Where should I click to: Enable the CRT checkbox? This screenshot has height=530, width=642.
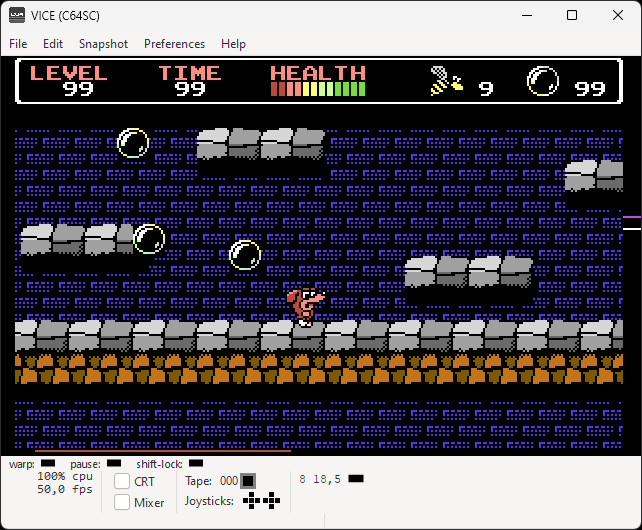tap(122, 481)
